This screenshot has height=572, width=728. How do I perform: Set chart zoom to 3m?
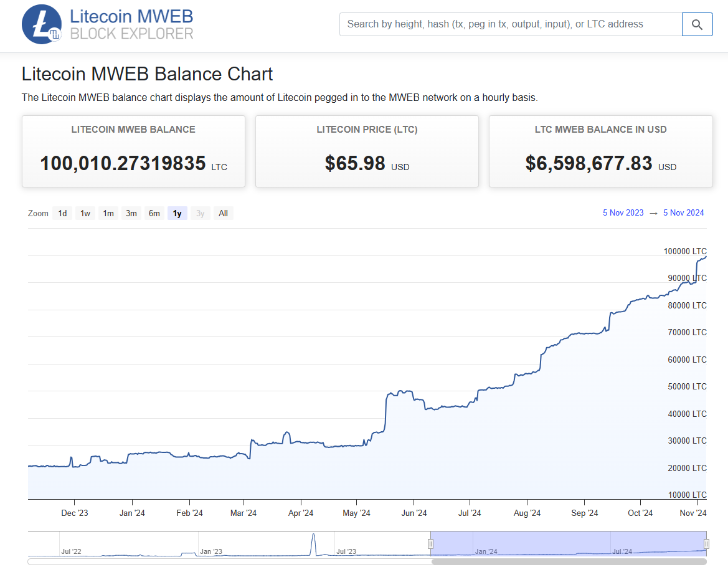(131, 213)
